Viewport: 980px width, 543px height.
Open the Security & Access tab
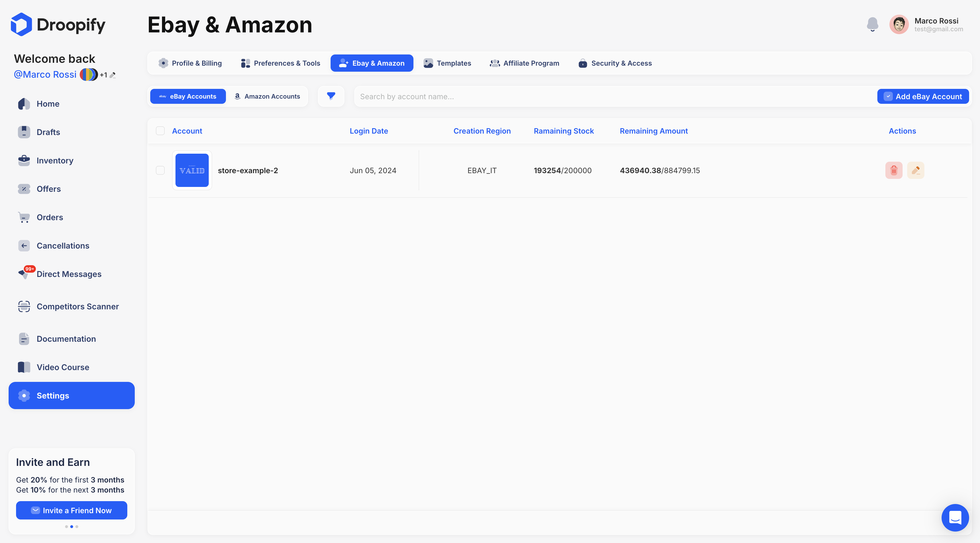[615, 63]
